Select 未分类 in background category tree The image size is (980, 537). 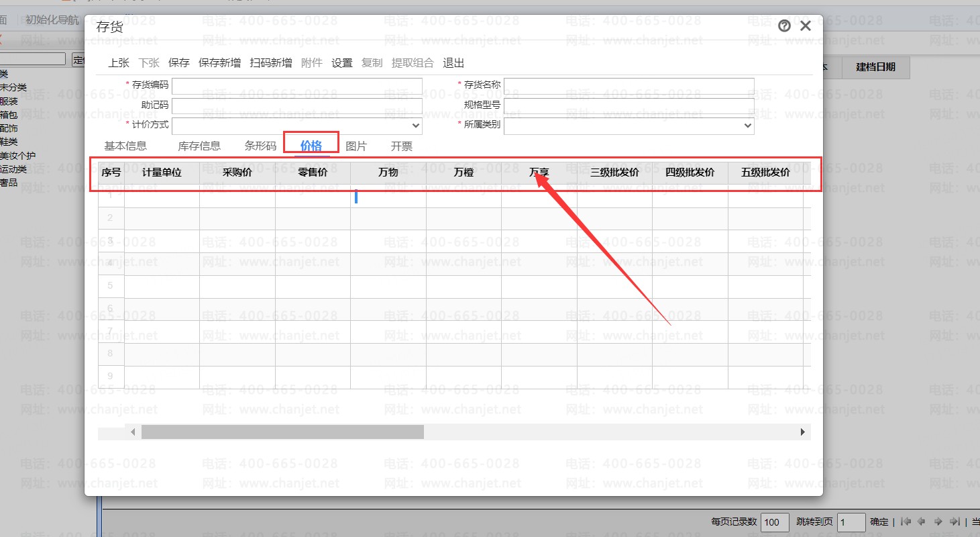(13, 87)
